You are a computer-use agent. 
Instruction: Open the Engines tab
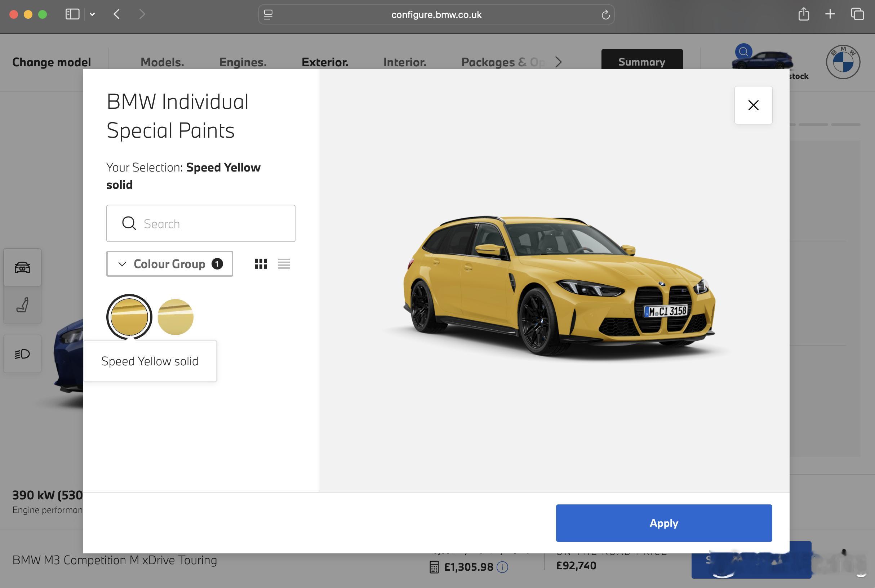coord(243,62)
